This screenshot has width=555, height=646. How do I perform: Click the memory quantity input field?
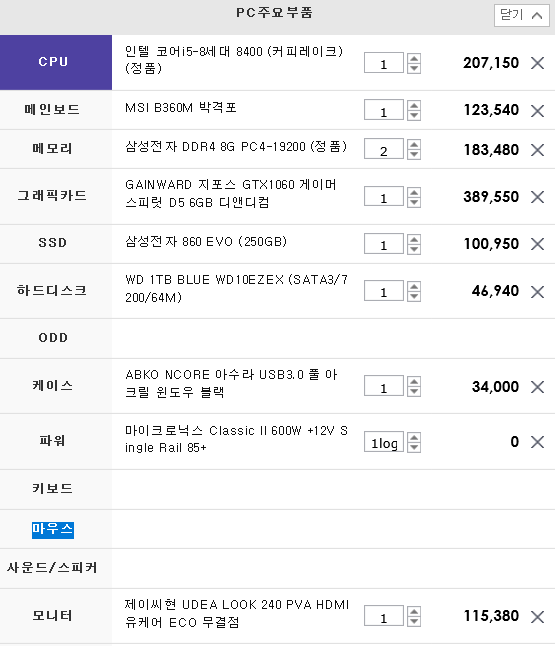click(x=384, y=149)
